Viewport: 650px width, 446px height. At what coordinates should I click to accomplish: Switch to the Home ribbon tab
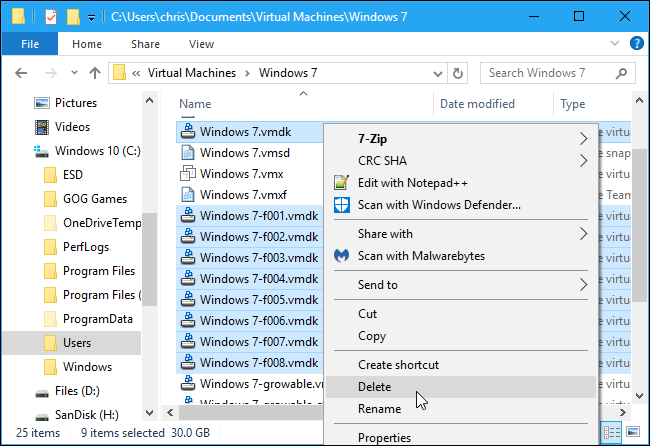click(x=87, y=44)
